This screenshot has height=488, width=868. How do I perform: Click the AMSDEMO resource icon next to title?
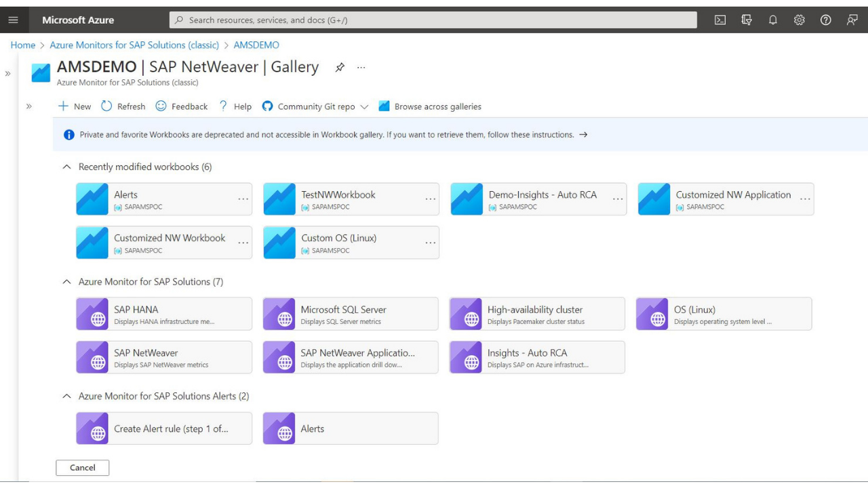point(41,73)
